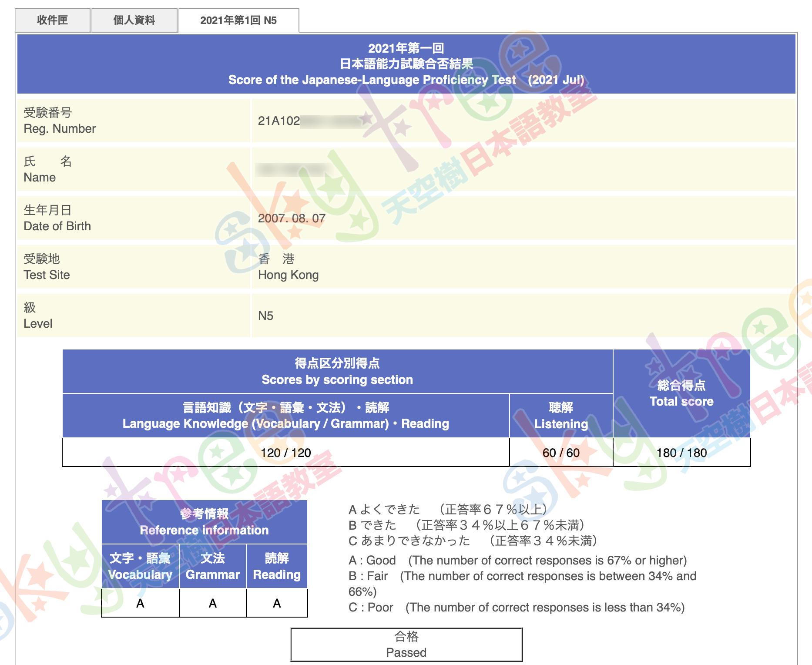This screenshot has height=665, width=812.
Task: Click the Listening section header
Action: click(x=561, y=416)
